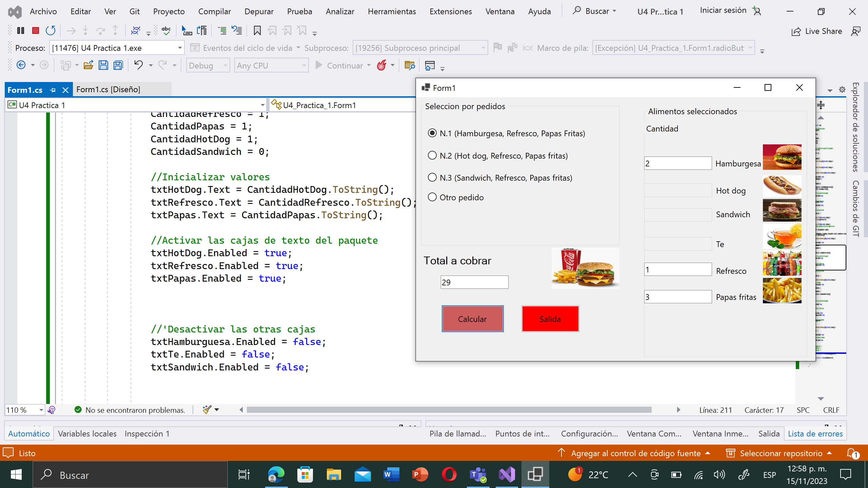Image resolution: width=868 pixels, height=488 pixels.
Task: Click the Save All icon
Action: (x=118, y=65)
